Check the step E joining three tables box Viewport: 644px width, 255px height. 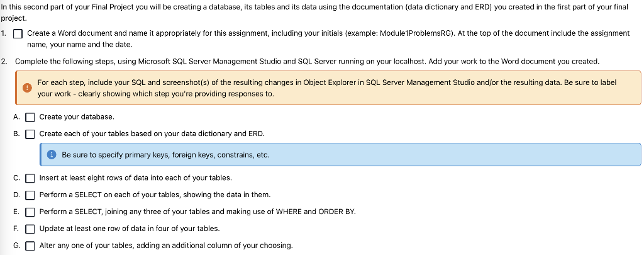[x=30, y=212]
